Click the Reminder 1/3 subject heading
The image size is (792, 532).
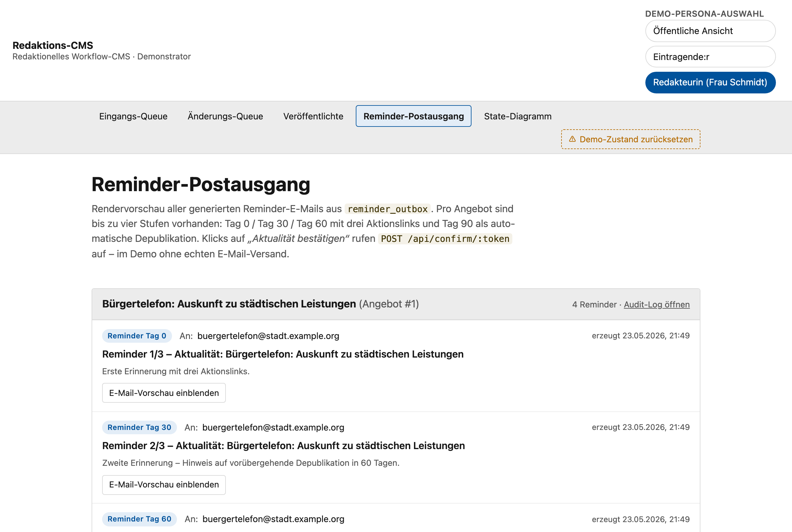point(283,354)
